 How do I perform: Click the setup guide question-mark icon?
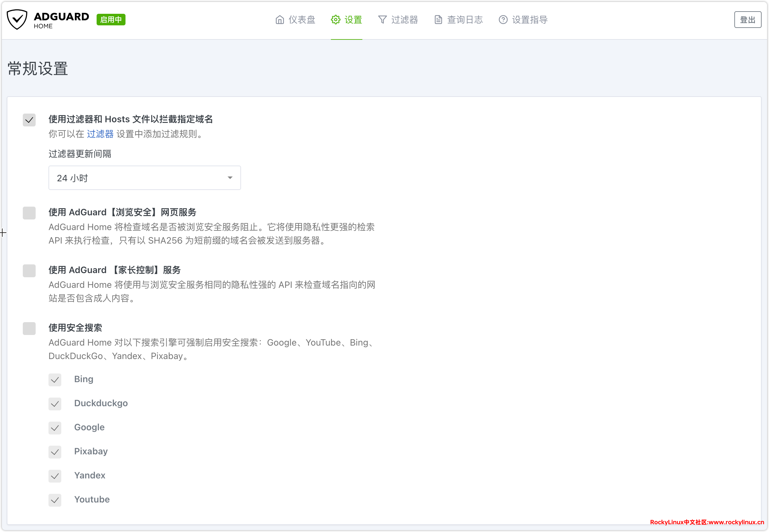tap(503, 20)
